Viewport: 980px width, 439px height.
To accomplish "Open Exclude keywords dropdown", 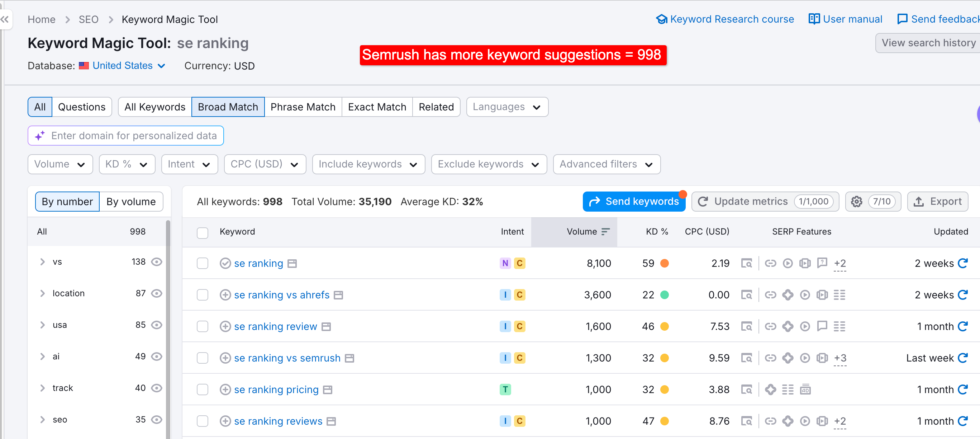I will [x=489, y=164].
